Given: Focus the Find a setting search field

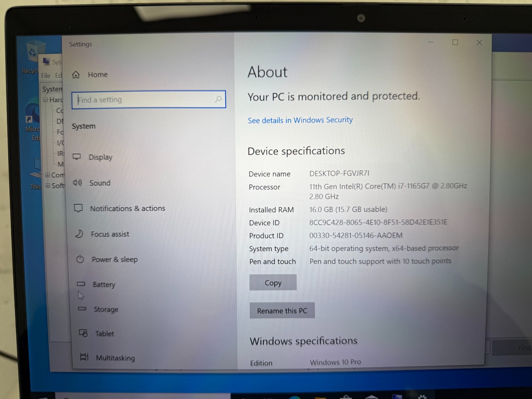Looking at the screenshot, I should [149, 99].
